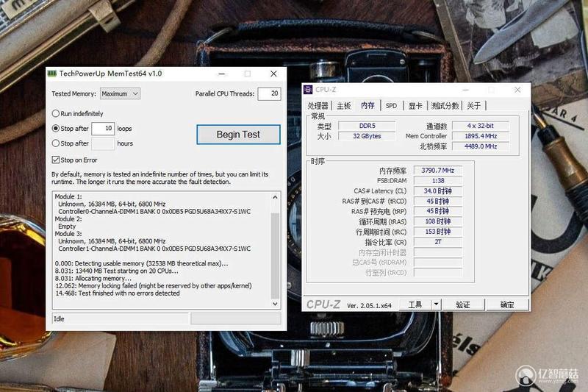This screenshot has width=588, height=392.
Task: Click the hours input field
Action: coord(103,143)
